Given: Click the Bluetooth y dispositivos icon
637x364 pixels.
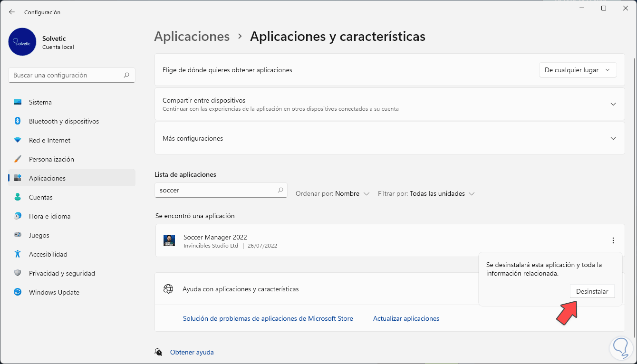Looking at the screenshot, I should point(18,121).
